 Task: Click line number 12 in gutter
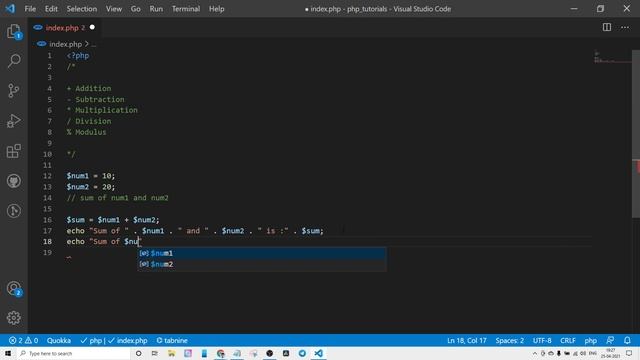[47, 176]
